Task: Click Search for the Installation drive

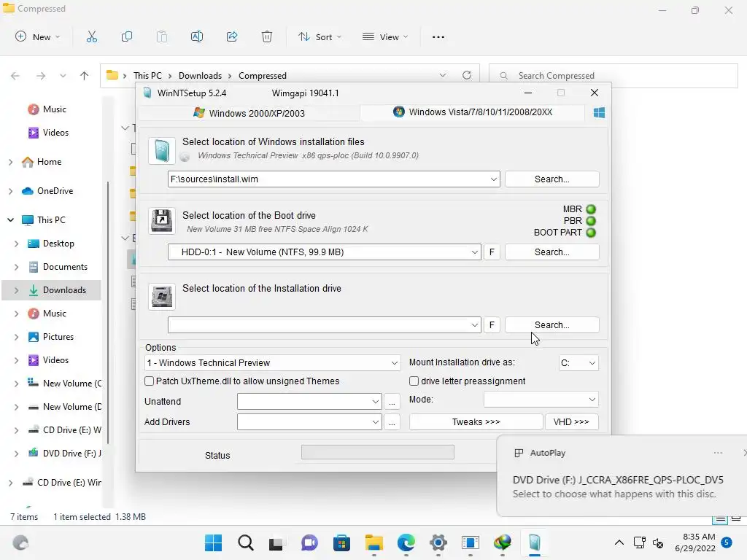Action: point(551,324)
